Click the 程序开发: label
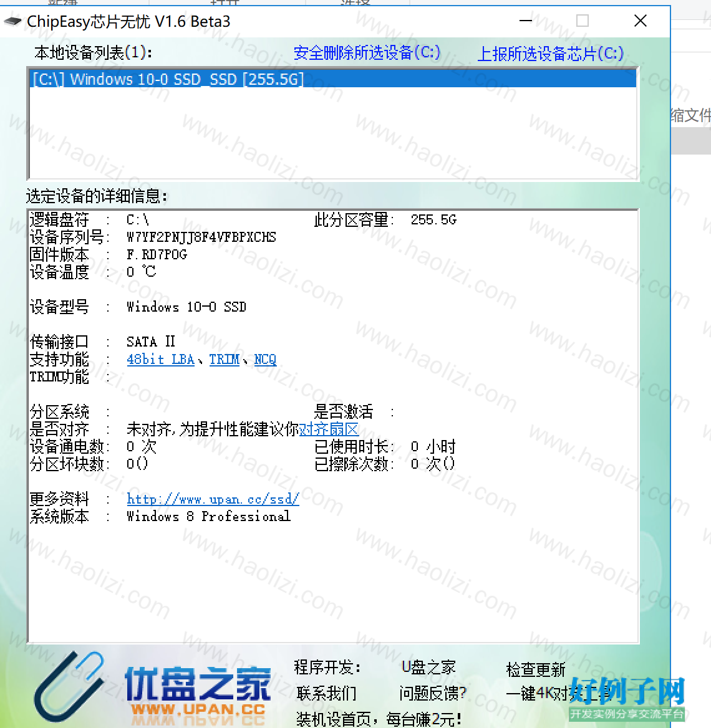This screenshot has width=711, height=728. pos(327,668)
